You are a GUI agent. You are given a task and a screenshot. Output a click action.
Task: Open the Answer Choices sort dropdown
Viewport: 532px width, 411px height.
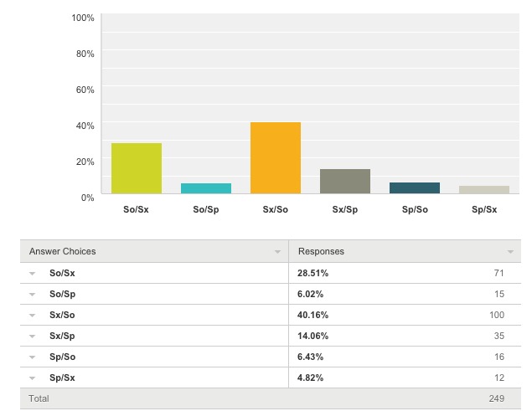click(277, 252)
